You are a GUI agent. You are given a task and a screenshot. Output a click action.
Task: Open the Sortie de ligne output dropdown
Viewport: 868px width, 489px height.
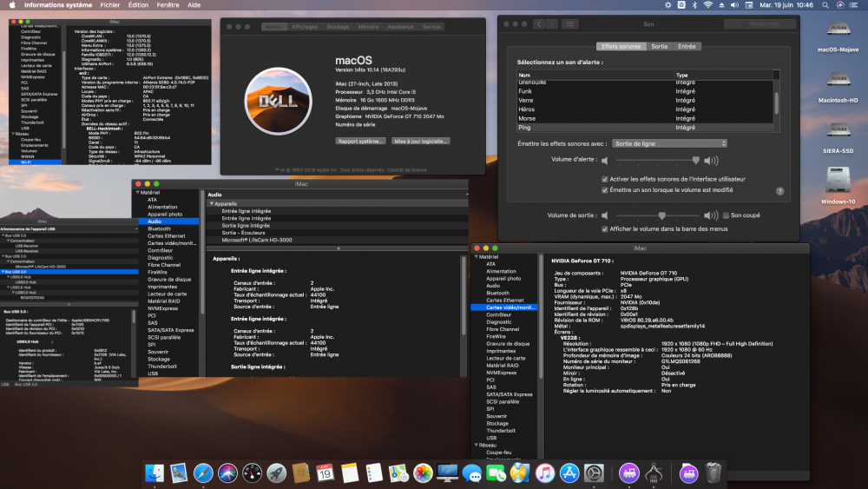click(x=669, y=143)
